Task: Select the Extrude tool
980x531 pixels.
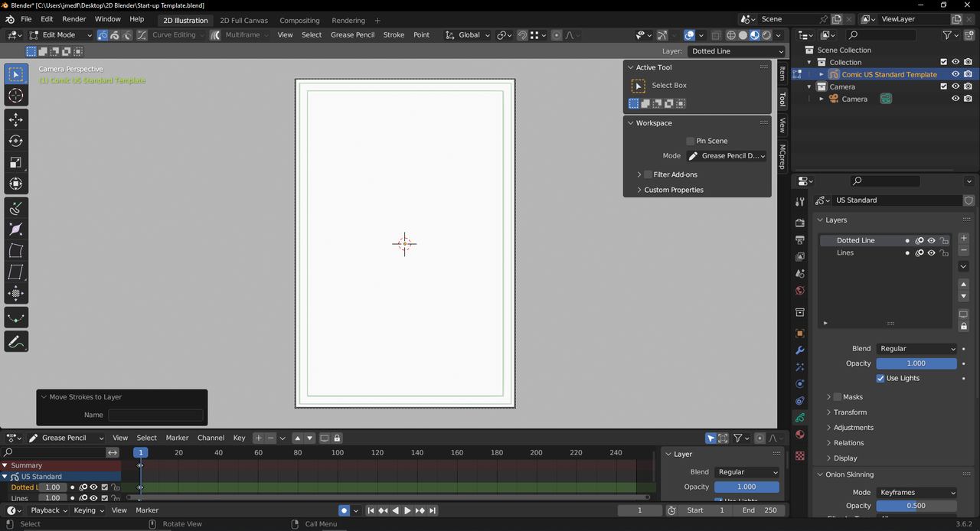Action: tap(15, 208)
